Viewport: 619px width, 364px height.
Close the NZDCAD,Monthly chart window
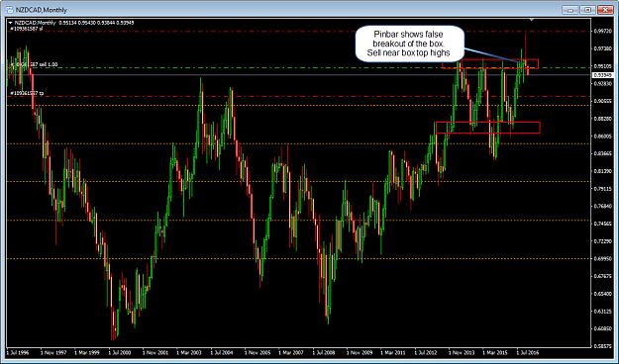(x=605, y=10)
